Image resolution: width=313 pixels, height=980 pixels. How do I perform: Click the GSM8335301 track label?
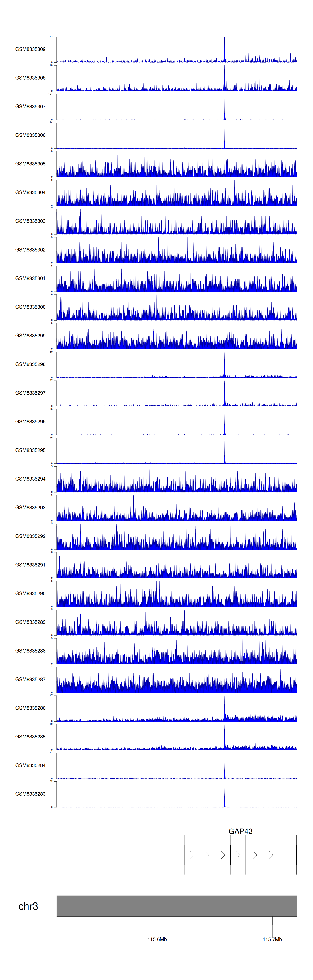click(x=30, y=278)
